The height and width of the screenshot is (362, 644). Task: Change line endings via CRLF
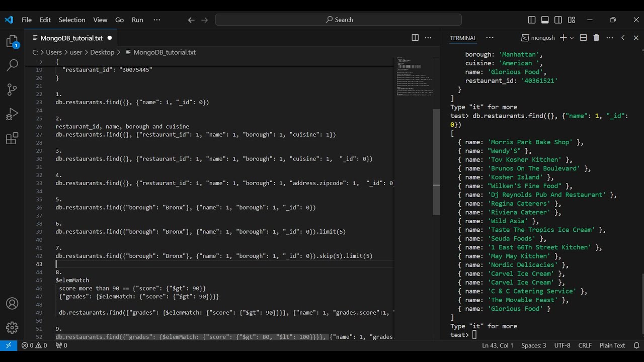(x=585, y=345)
